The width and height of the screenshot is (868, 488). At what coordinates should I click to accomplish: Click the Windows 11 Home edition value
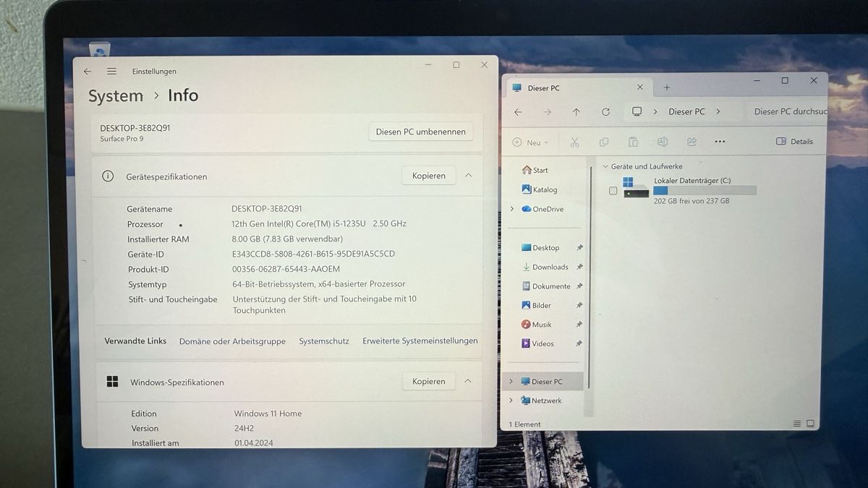click(x=268, y=414)
